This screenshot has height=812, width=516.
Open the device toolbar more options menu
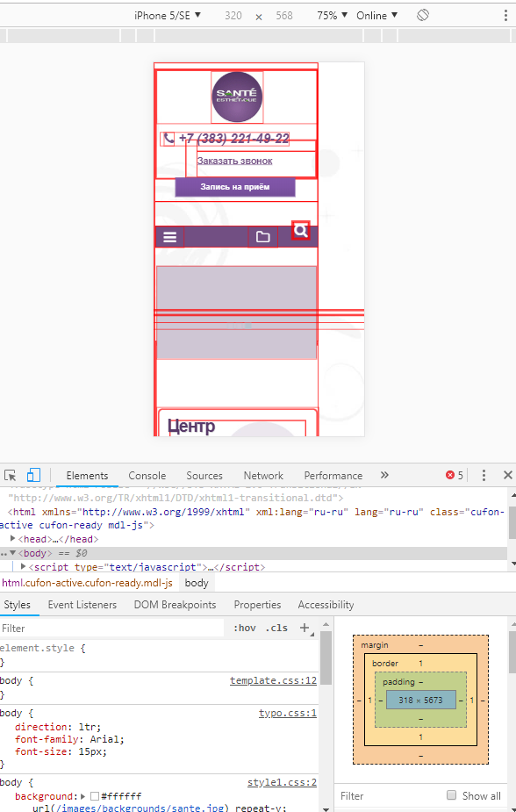click(505, 16)
